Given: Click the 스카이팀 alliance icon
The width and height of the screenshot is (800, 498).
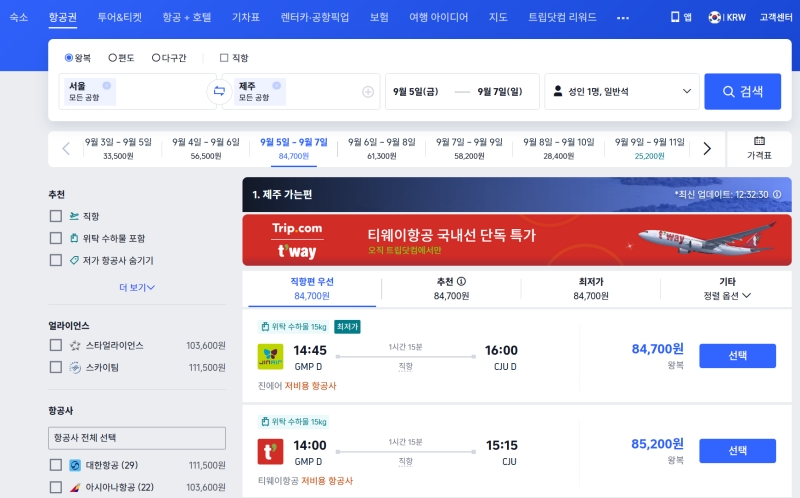Looking at the screenshot, I should pyautogui.click(x=75, y=367).
